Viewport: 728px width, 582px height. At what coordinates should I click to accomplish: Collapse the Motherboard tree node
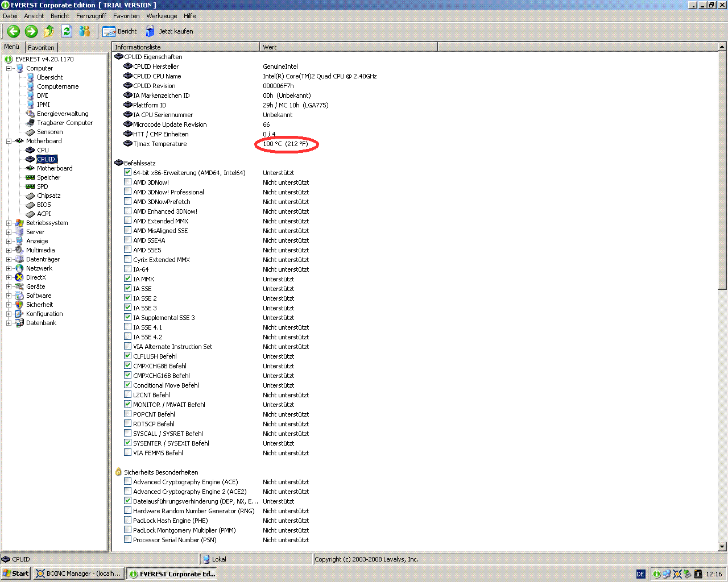tap(9, 141)
